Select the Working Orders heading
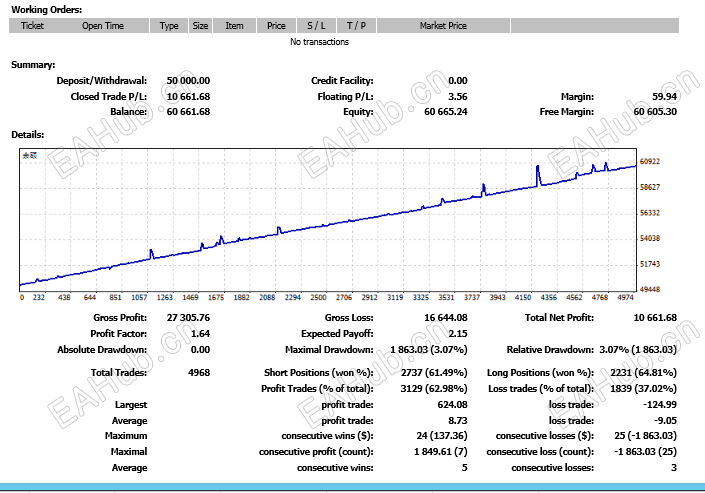Screen dimensions: 705x493 (x=47, y=9)
